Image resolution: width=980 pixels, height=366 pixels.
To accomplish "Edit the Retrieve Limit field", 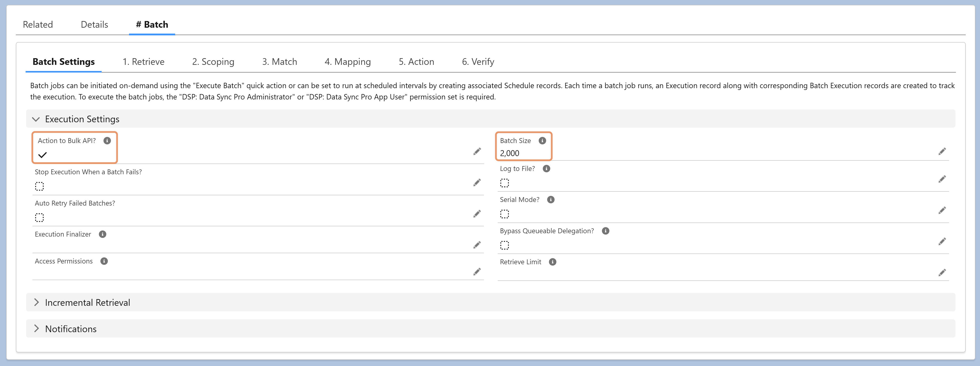I will tap(942, 273).
